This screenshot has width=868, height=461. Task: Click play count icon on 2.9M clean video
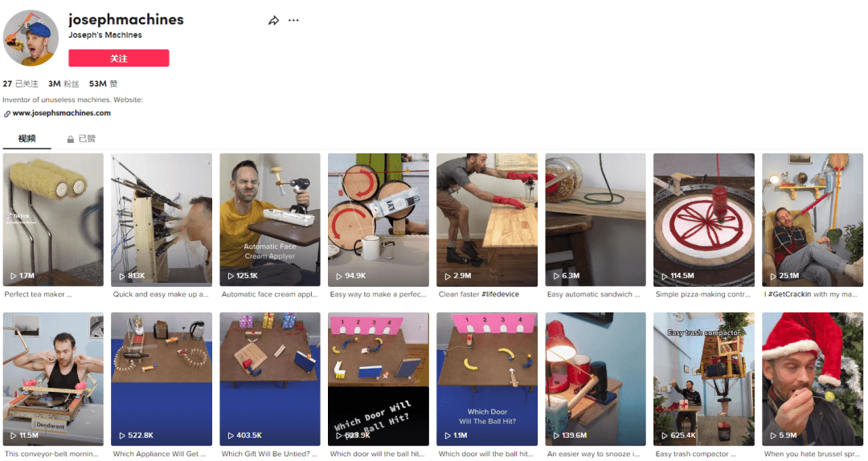448,275
